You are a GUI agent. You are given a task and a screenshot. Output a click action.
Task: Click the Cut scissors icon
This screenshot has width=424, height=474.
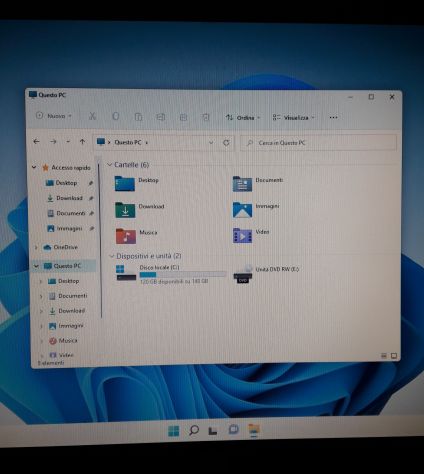pos(92,116)
